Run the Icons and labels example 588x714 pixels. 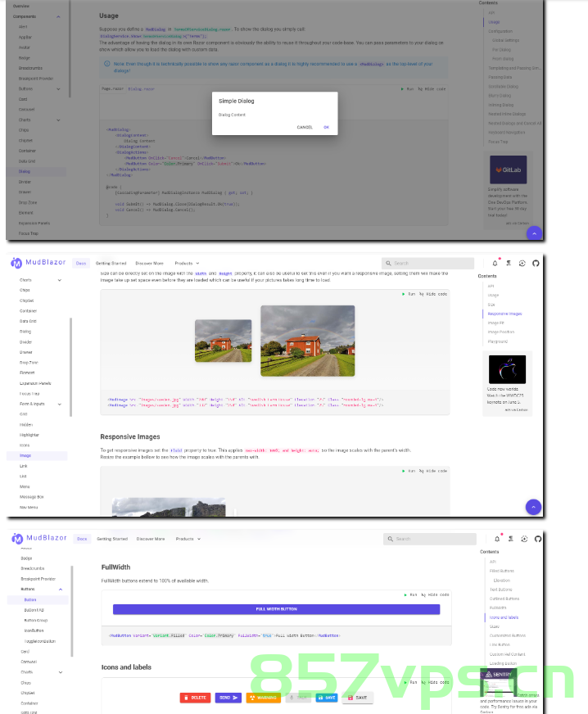tap(410, 682)
